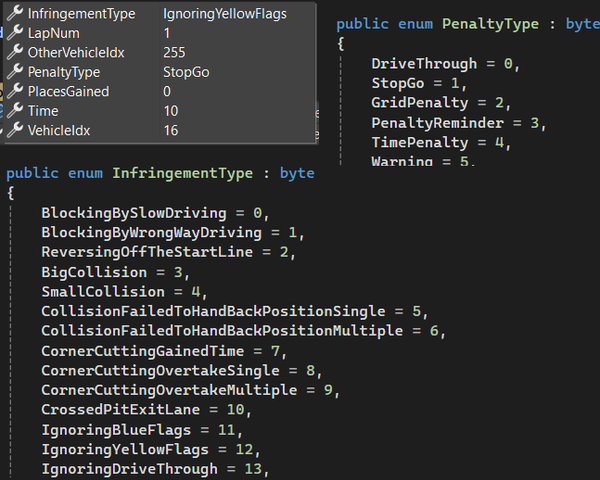Click the OtherVehicleIdx value 255
Screen dimensions: 600x480
175,53
